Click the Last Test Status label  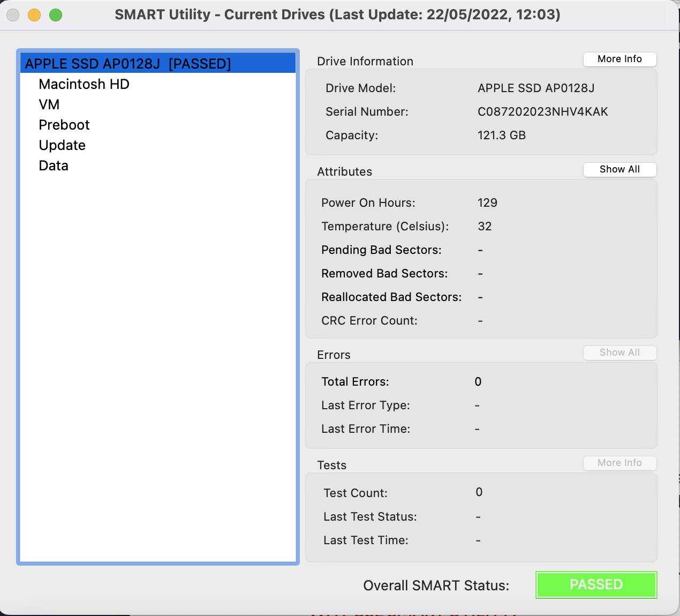point(370,516)
